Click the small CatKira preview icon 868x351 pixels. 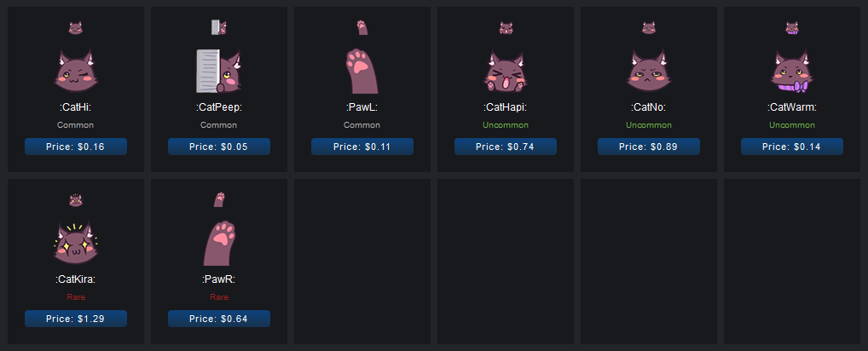tap(76, 199)
